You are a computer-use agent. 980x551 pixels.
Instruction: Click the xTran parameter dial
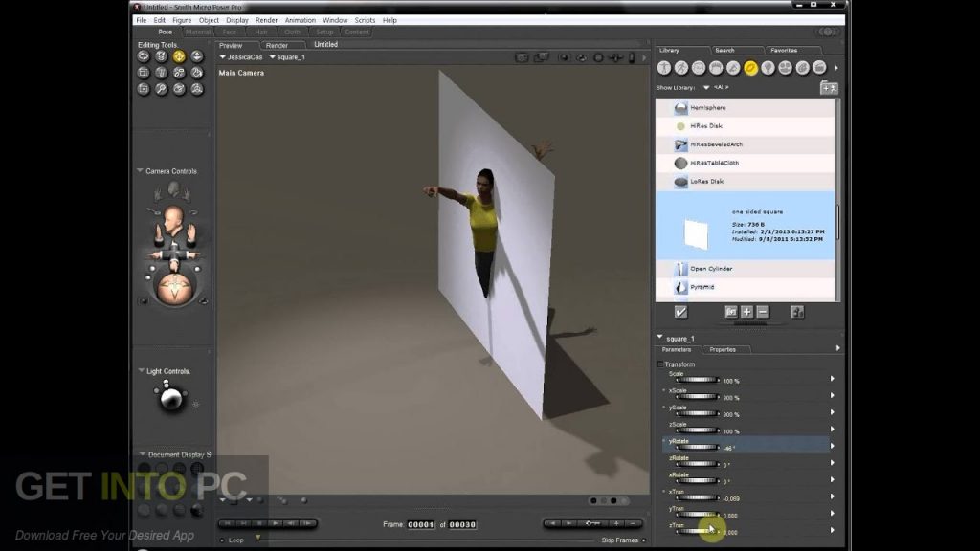[x=698, y=497]
